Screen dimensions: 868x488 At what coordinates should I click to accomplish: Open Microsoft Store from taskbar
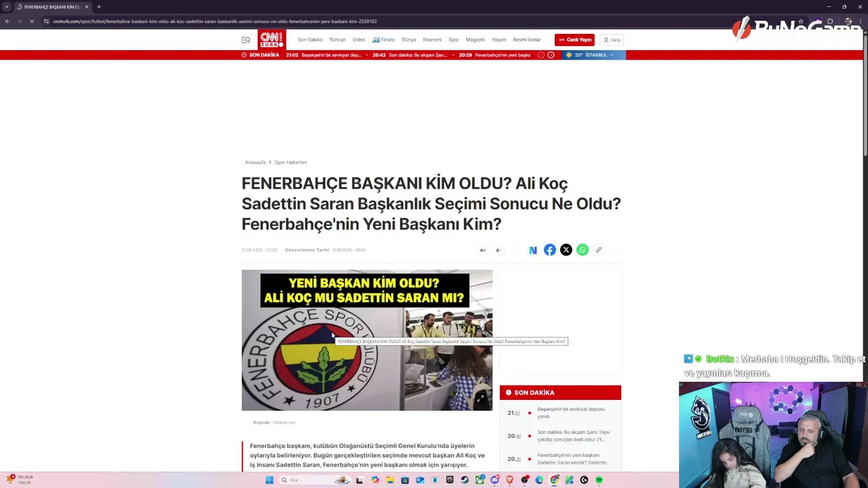405,480
